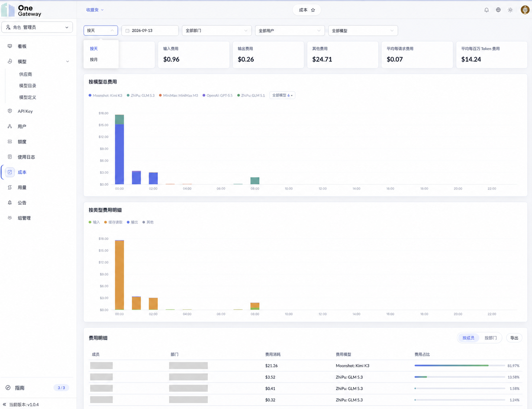Toggle 输入 legend in cost type chart
532x409 pixels.
94,222
